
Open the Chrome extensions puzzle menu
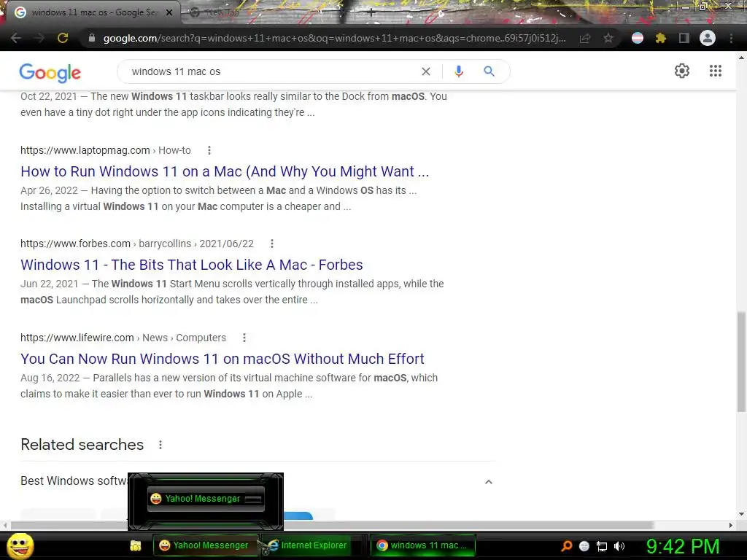point(661,38)
